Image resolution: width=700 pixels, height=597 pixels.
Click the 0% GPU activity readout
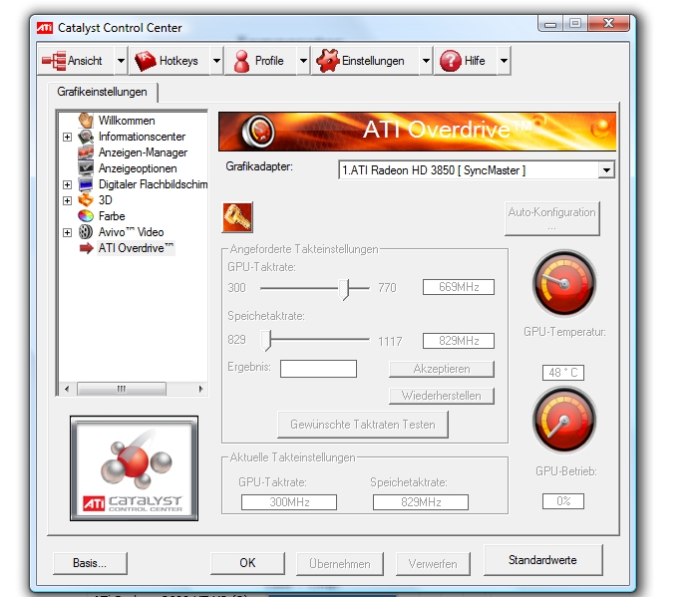pyautogui.click(x=563, y=501)
